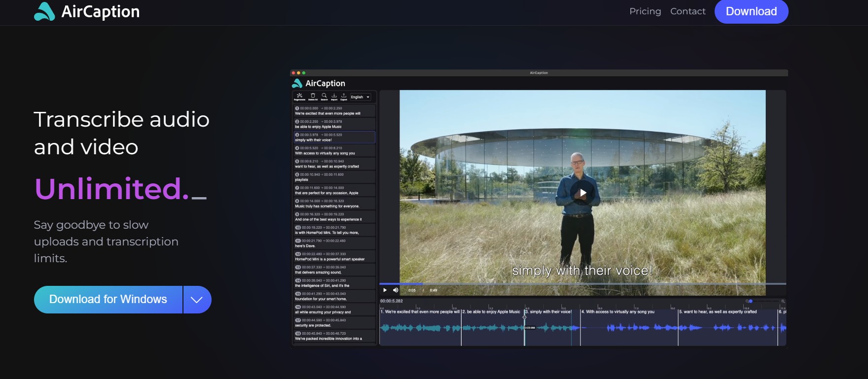The width and height of the screenshot is (868, 379).
Task: Click Download for Windows button
Action: tap(108, 300)
